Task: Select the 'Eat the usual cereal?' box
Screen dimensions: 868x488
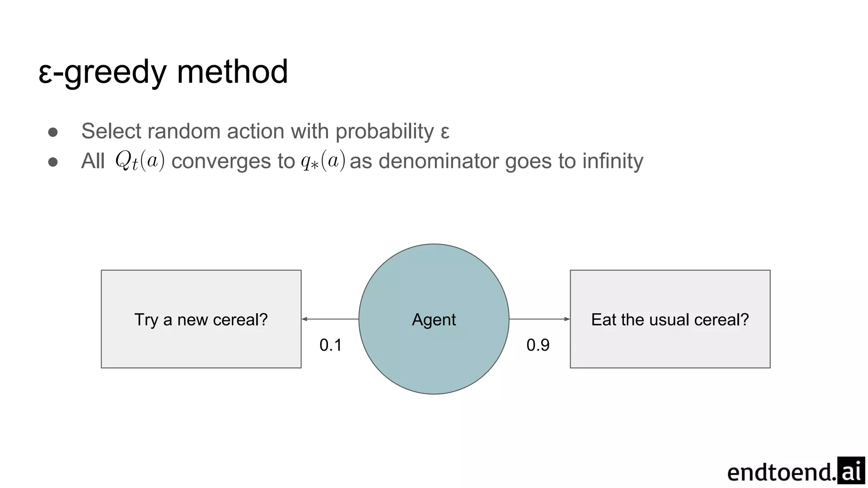Action: point(670,319)
